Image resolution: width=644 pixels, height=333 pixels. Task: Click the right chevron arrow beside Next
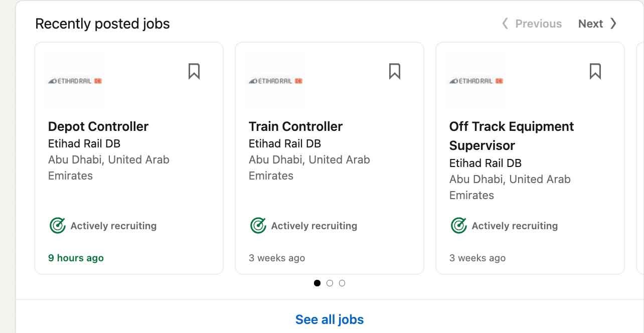pos(613,24)
